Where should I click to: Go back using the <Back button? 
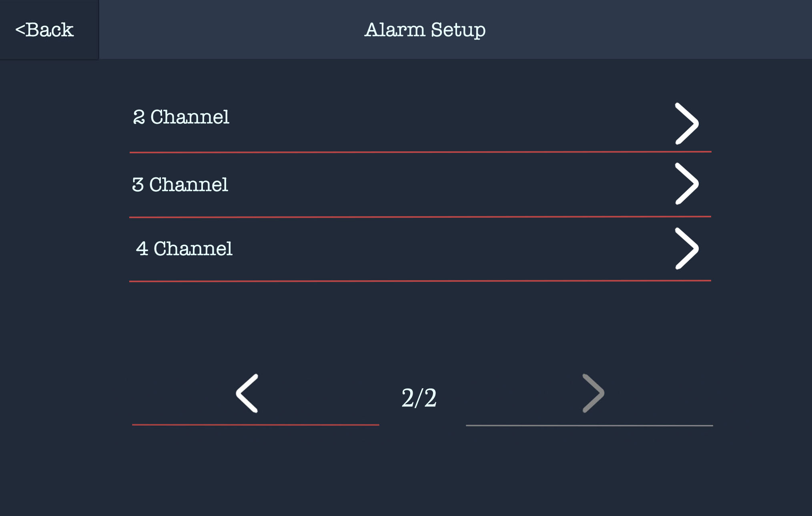[44, 30]
